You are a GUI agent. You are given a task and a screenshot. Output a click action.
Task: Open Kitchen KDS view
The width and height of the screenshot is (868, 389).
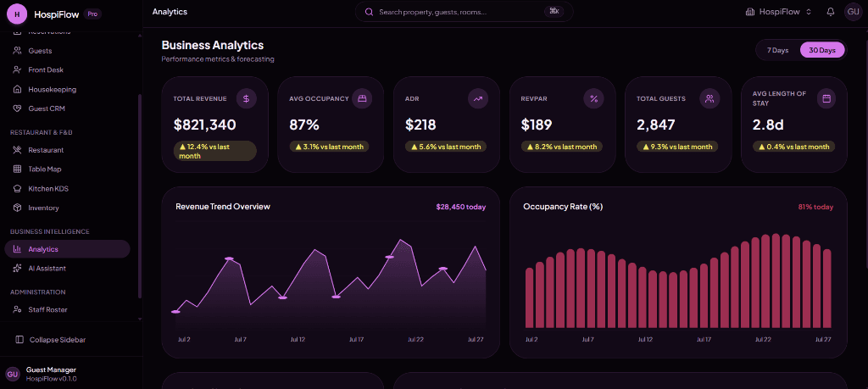67,189
